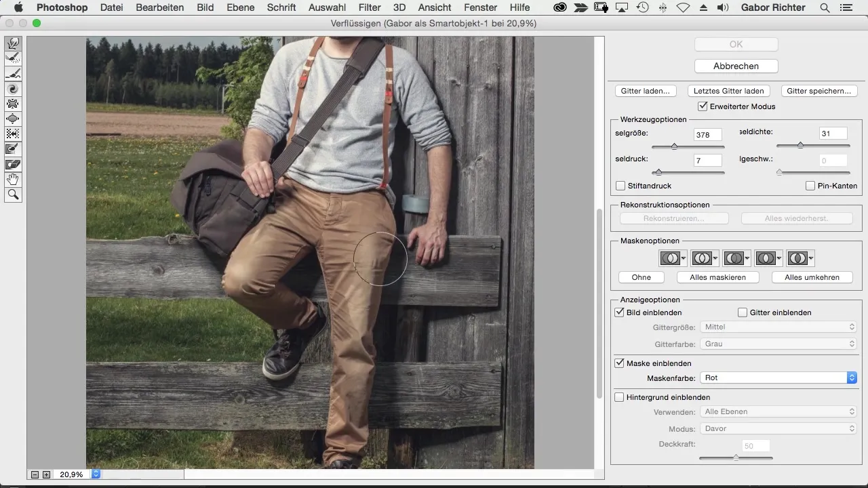Viewport: 868px width, 488px height.
Task: Open the second mask option add-to-selection dropdown
Action: coord(705,258)
